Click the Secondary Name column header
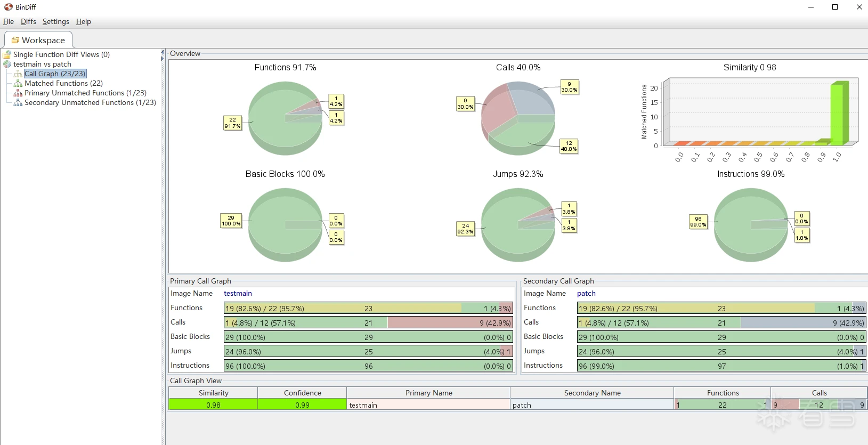 [592, 393]
